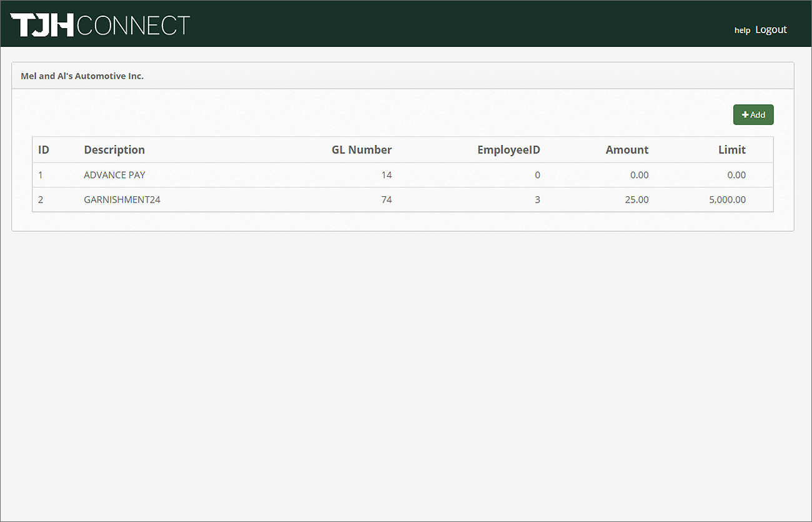Click the Mel and Al's Automotive Inc. title

[x=82, y=76]
